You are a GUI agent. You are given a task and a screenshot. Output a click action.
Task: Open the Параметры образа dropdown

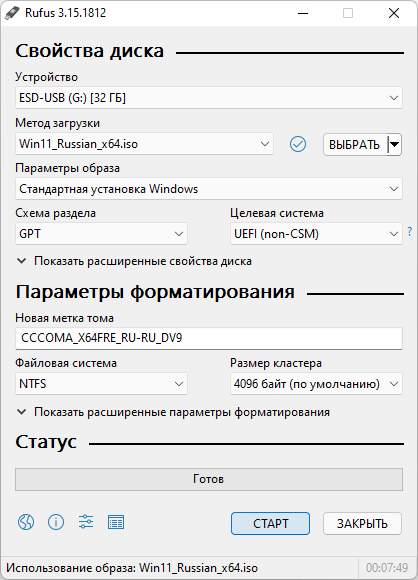[209, 189]
